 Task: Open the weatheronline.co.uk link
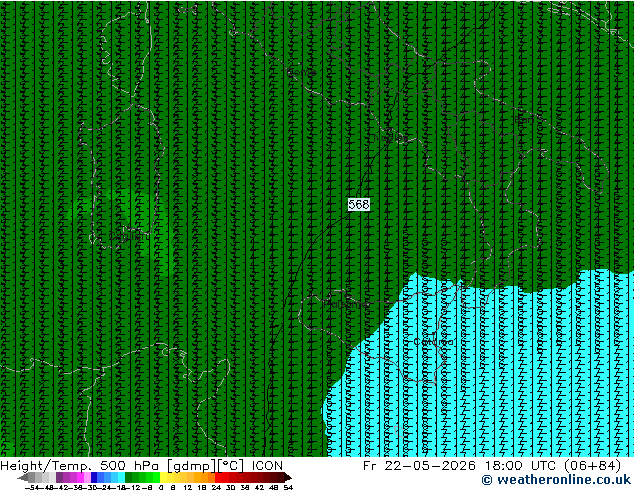556,480
